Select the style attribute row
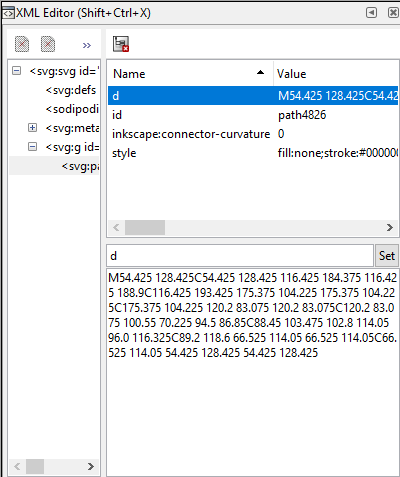400x477 pixels. 253,153
